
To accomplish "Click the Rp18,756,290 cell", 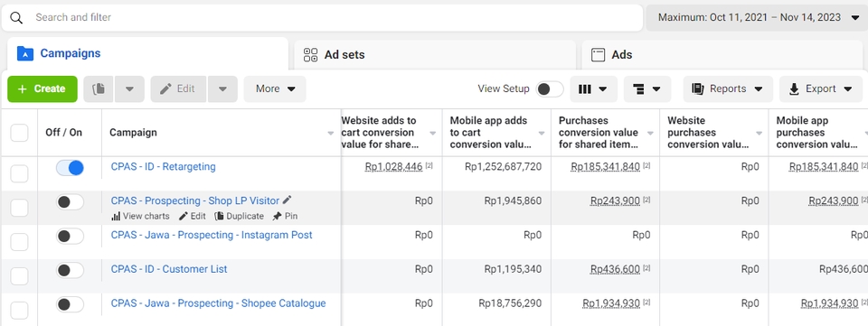I will click(x=510, y=303).
